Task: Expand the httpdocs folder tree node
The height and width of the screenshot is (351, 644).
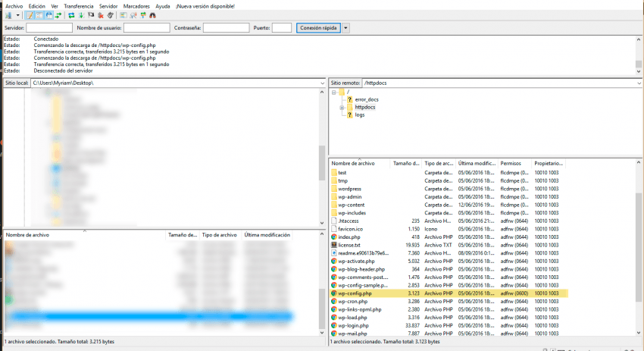Action: coord(342,107)
